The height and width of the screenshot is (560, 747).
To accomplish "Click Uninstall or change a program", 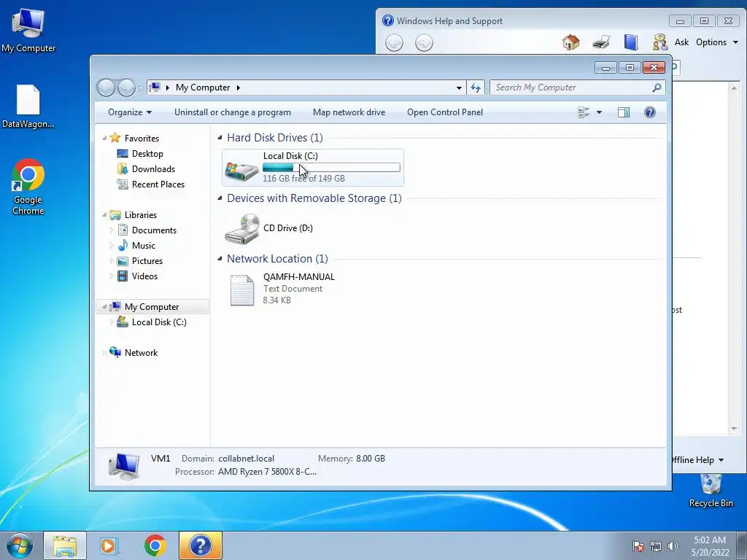I will (233, 112).
